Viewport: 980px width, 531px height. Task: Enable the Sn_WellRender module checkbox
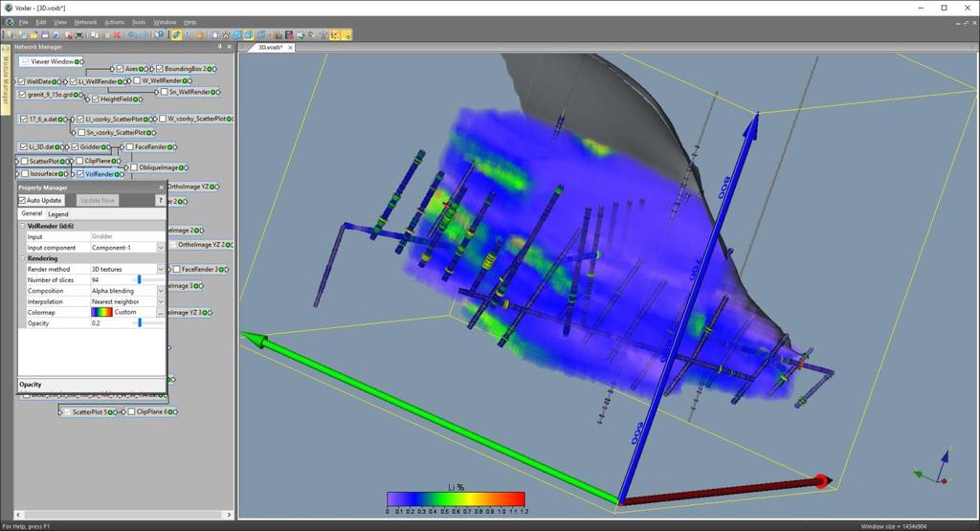coord(165,92)
